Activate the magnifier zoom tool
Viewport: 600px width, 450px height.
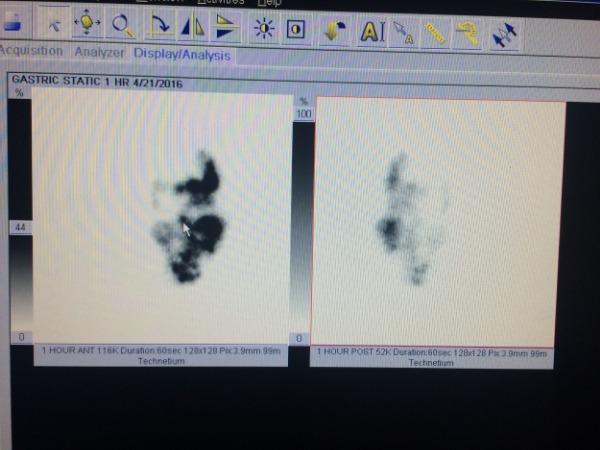[123, 25]
